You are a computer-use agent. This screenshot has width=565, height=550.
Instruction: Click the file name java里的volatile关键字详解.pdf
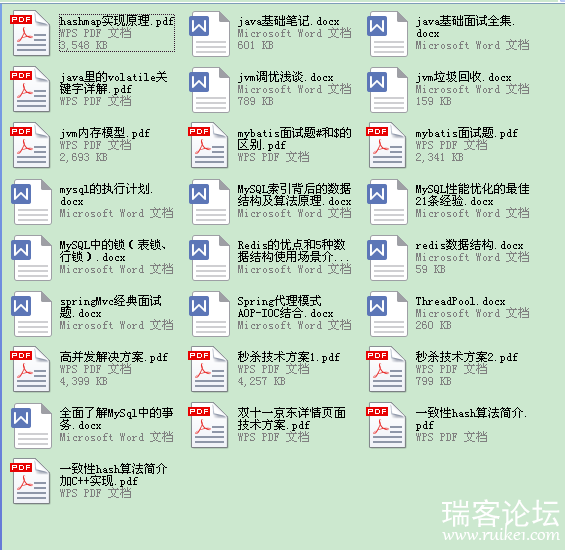tap(114, 83)
